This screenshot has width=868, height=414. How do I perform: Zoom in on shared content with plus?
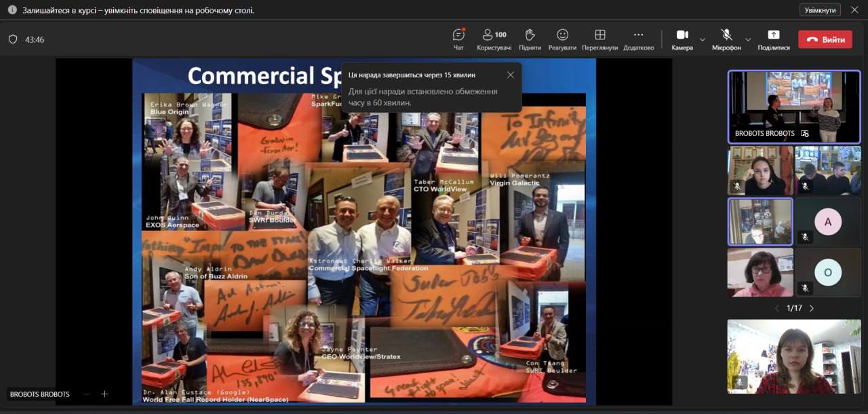(104, 394)
